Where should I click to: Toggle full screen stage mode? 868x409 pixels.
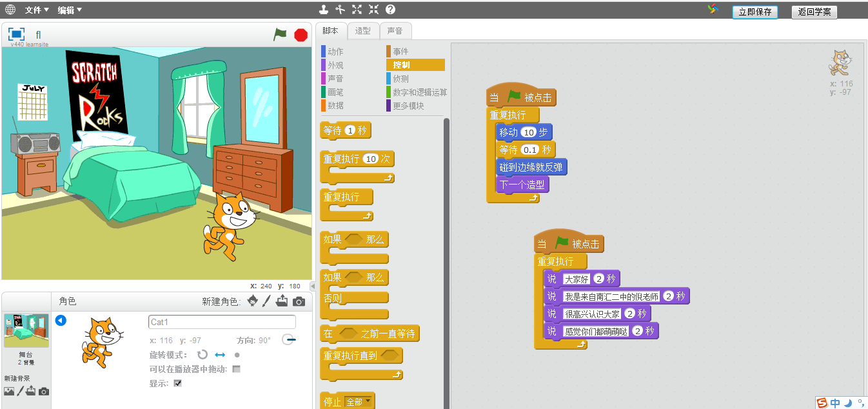pos(16,34)
